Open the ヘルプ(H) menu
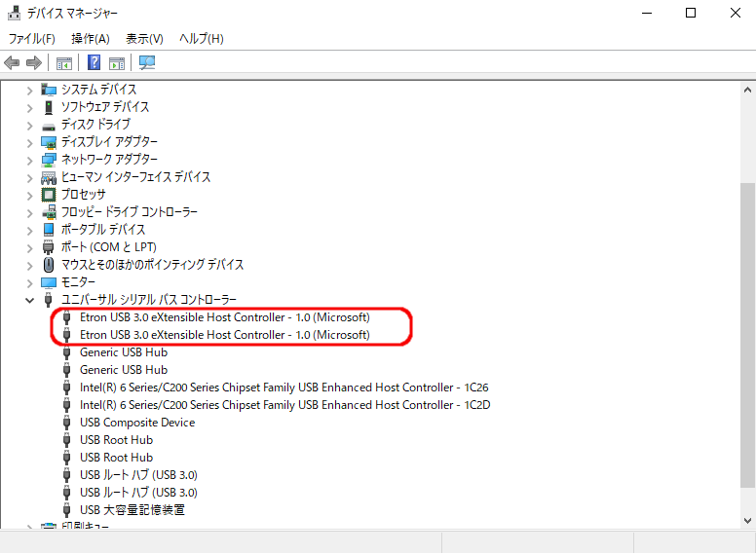The image size is (756, 554). pos(202,39)
